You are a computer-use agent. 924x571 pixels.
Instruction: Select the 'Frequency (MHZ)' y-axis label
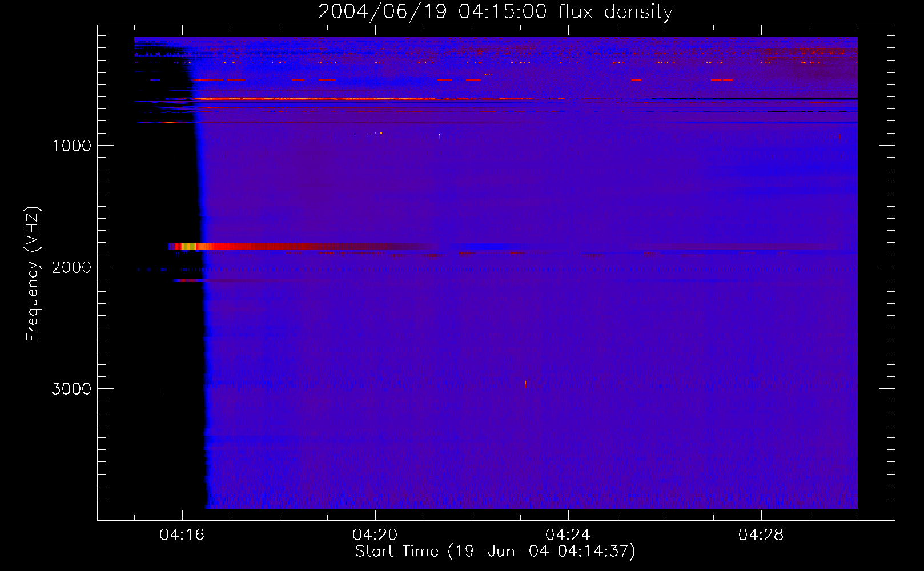(33, 274)
